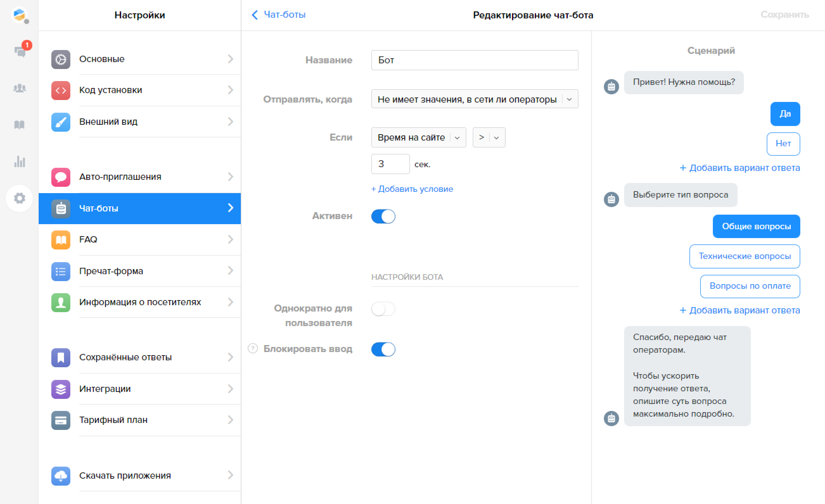825x504 pixels.
Task: Click the Добавить условие link
Action: pyautogui.click(x=412, y=189)
